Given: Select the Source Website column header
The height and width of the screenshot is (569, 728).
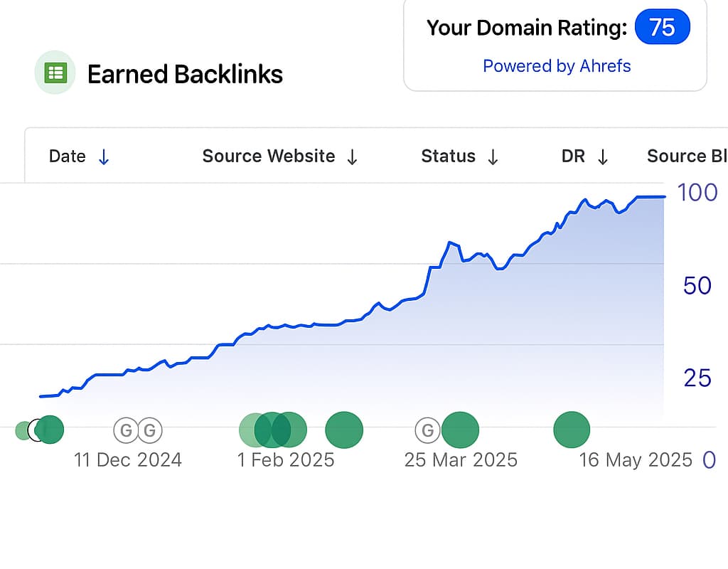Looking at the screenshot, I should 268,156.
